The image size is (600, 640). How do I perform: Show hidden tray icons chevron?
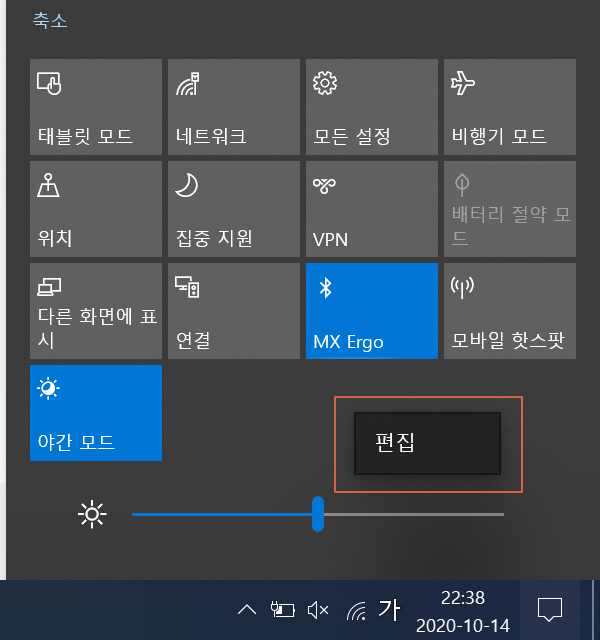247,610
